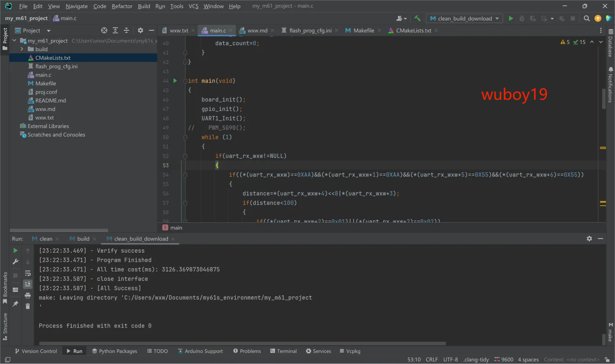Fold the if block at line 52
Image resolution: width=615 pixels, height=364 pixels.
click(x=185, y=156)
